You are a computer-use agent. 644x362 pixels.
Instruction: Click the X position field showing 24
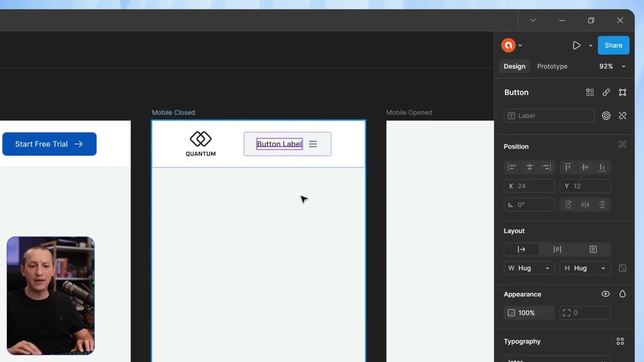point(529,186)
